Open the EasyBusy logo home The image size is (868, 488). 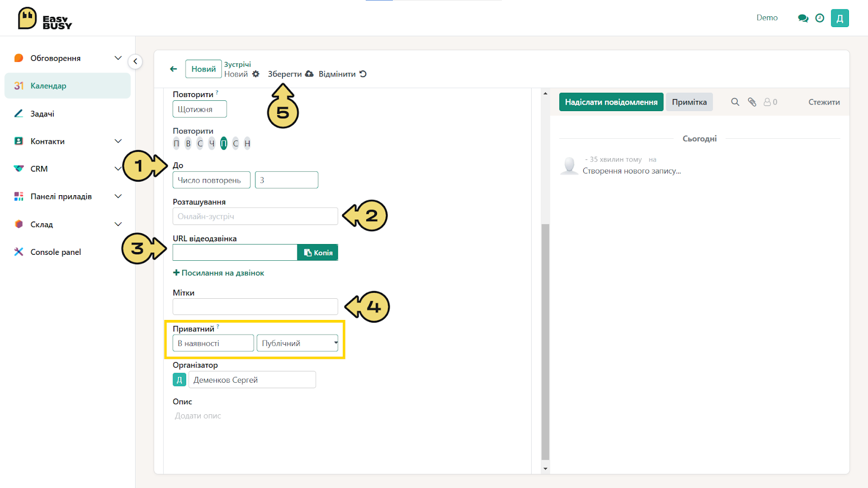tap(44, 18)
